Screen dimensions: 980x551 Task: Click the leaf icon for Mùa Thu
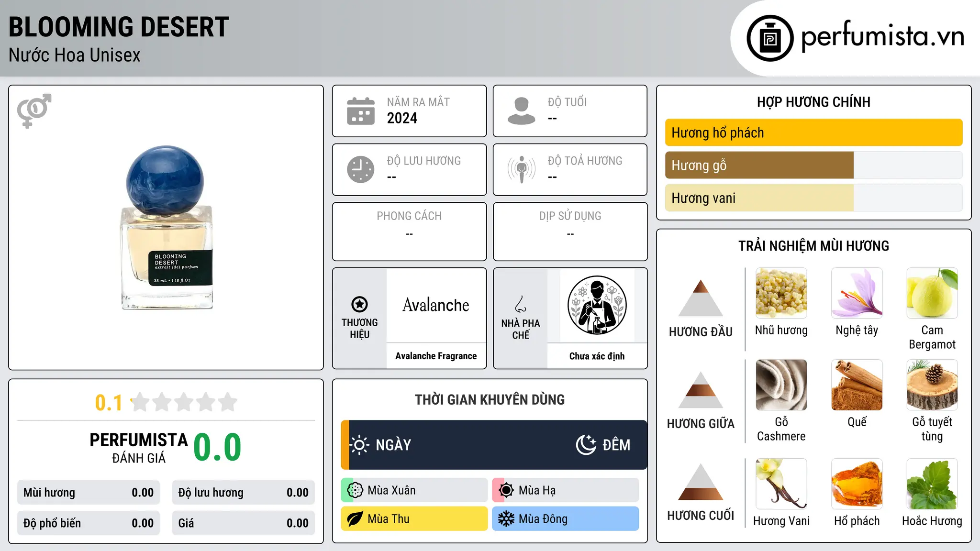[355, 519]
